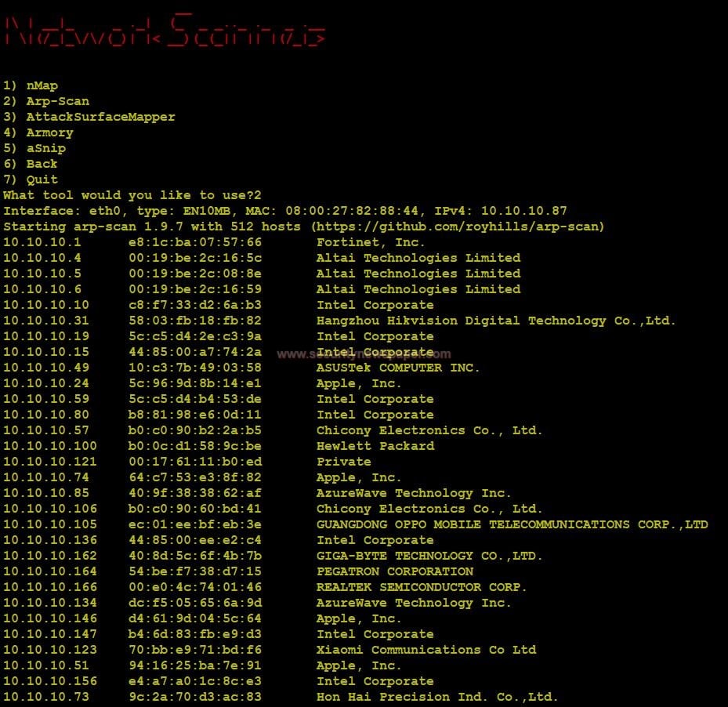Click MAC address 44:85:00:ee:e2:c4
Image resolution: width=728 pixels, height=707 pixels.
(x=195, y=540)
